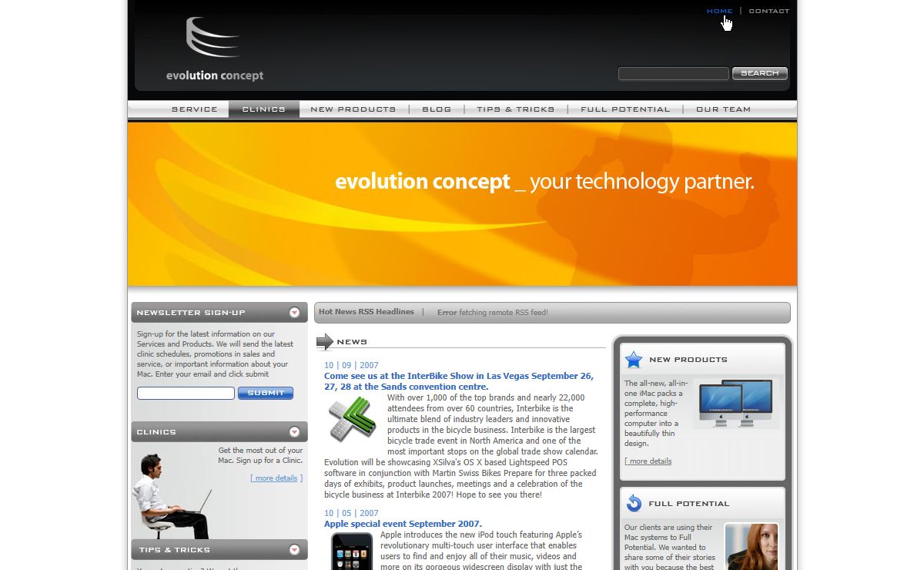Open the Blog navigation item

(437, 109)
